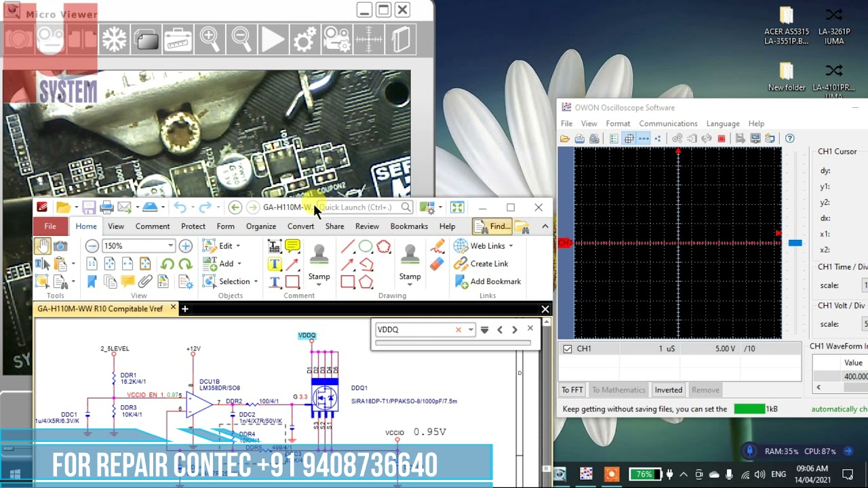
Task: Click the red stop icon in the OWON toolbar
Action: [722, 138]
